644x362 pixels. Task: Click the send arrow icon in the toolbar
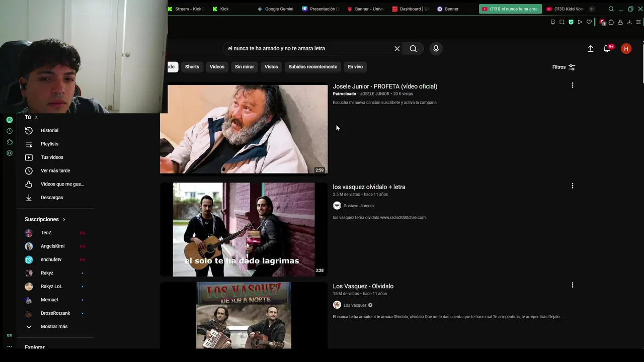pyautogui.click(x=580, y=22)
